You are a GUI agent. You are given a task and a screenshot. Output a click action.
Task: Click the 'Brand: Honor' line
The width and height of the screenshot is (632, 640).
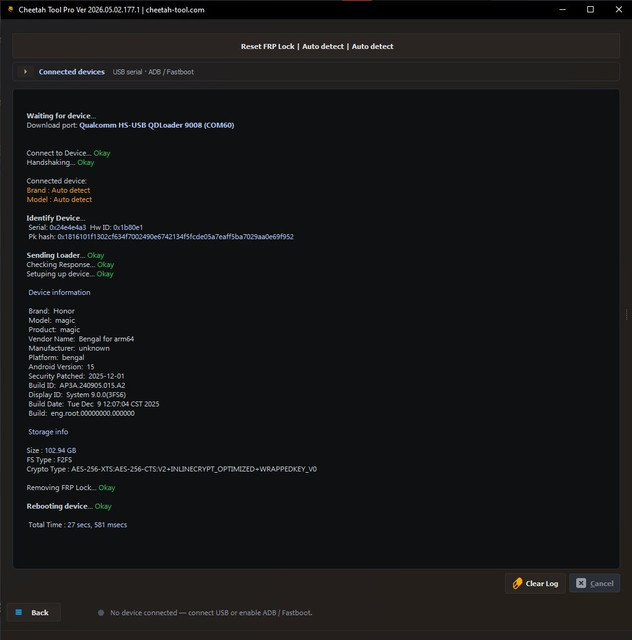click(51, 311)
